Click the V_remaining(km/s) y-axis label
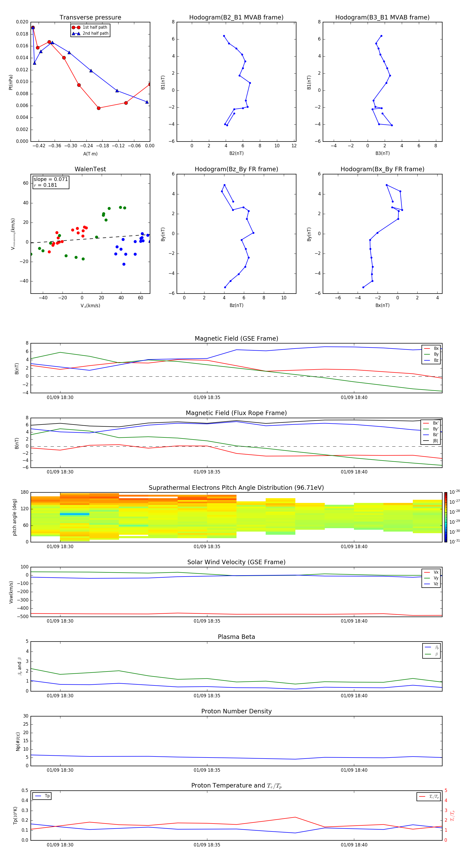The image size is (473, 868). [13, 234]
